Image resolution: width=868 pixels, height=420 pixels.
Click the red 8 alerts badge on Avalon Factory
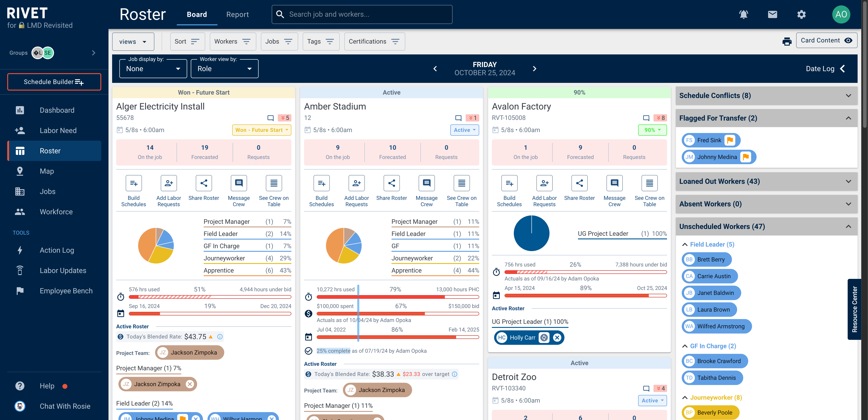coord(660,118)
